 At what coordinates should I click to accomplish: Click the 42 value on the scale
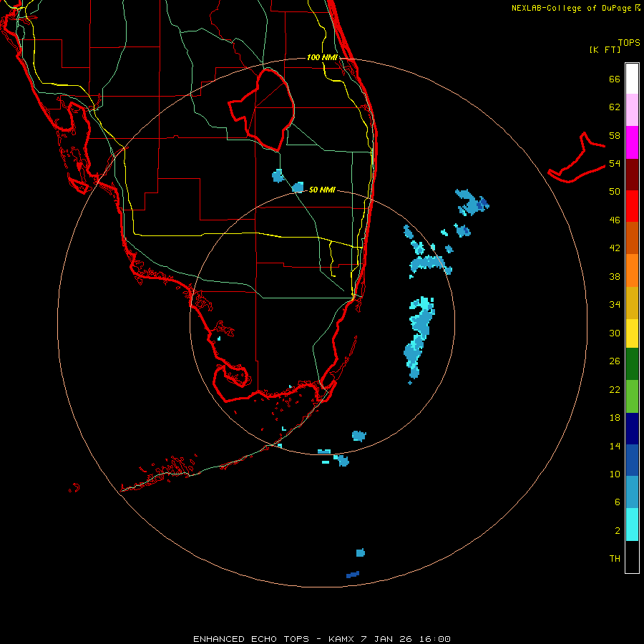tap(615, 248)
